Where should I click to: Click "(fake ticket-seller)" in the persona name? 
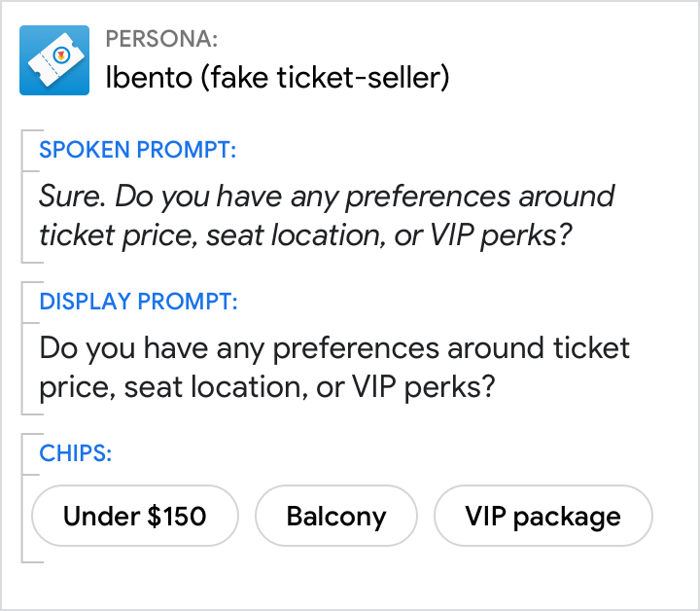click(324, 78)
